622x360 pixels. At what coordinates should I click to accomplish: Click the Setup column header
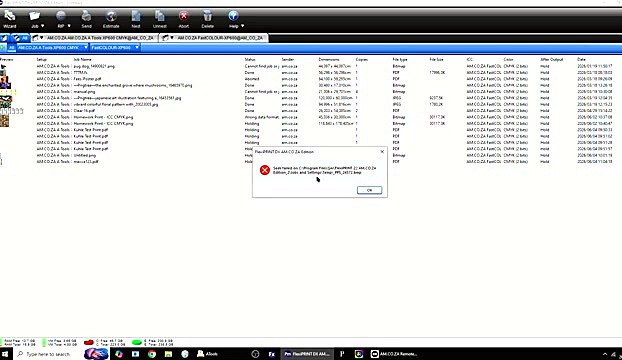[x=42, y=59]
